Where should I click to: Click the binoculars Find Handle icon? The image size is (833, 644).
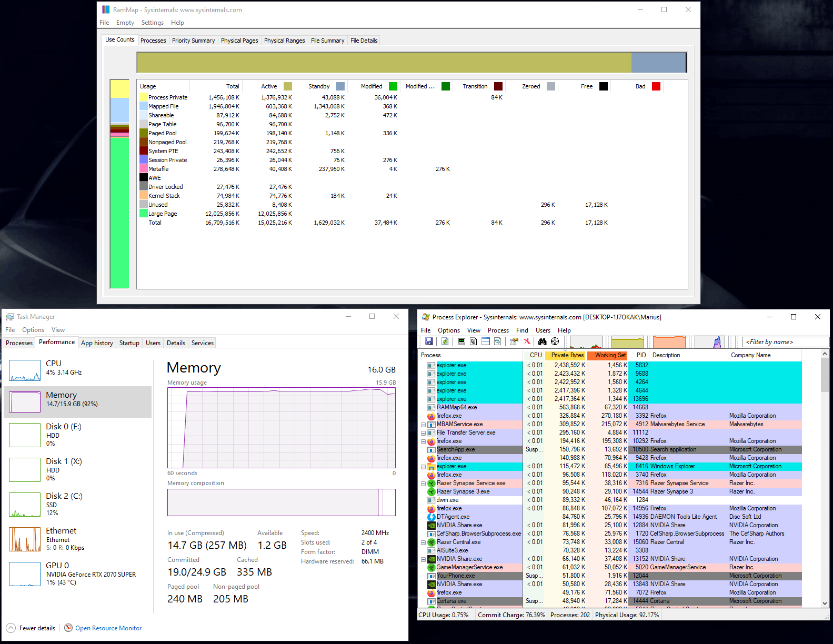[542, 341]
